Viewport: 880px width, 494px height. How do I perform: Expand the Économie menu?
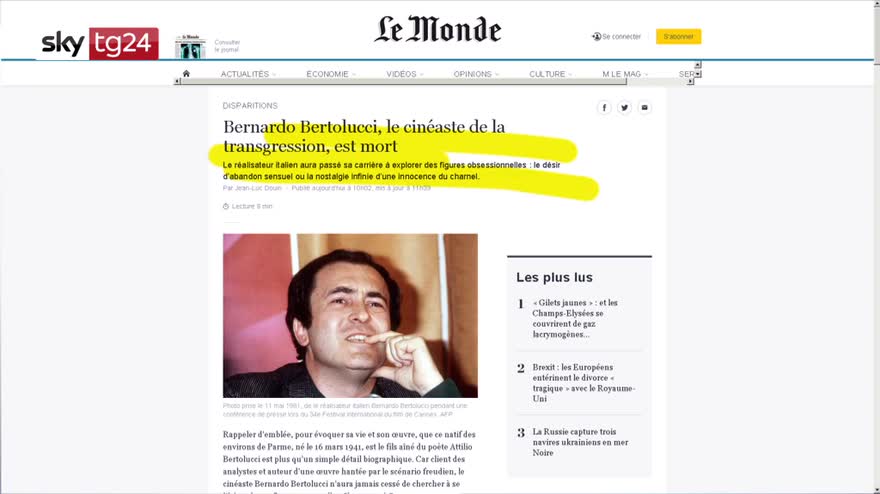331,74
